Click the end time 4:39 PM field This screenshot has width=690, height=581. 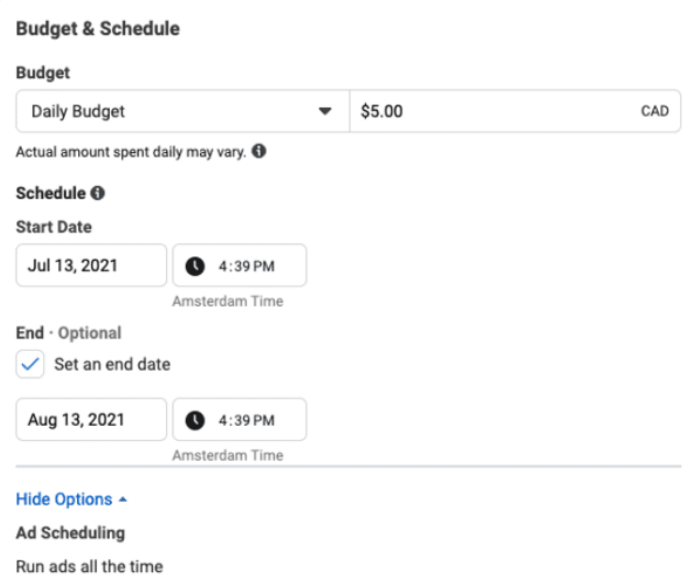(x=247, y=420)
